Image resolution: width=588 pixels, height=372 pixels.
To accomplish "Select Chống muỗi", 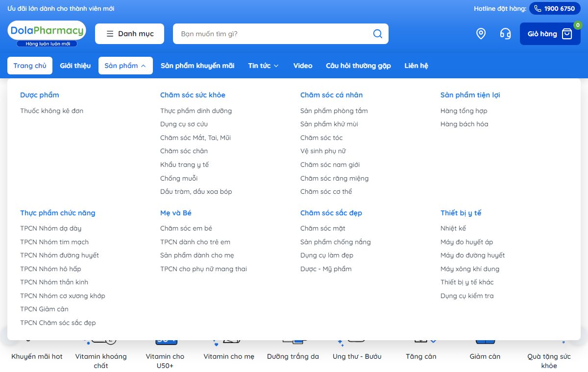I will tap(179, 178).
